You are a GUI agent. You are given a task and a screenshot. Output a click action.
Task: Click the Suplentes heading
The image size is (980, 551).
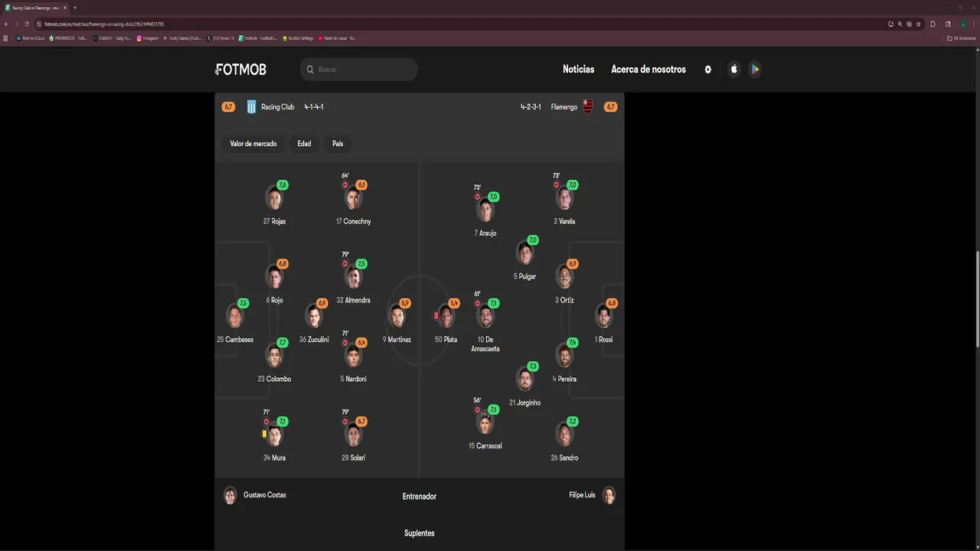pos(420,533)
